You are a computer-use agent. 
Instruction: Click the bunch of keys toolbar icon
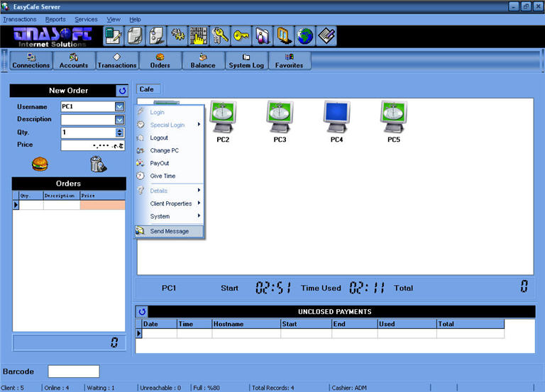pos(220,36)
